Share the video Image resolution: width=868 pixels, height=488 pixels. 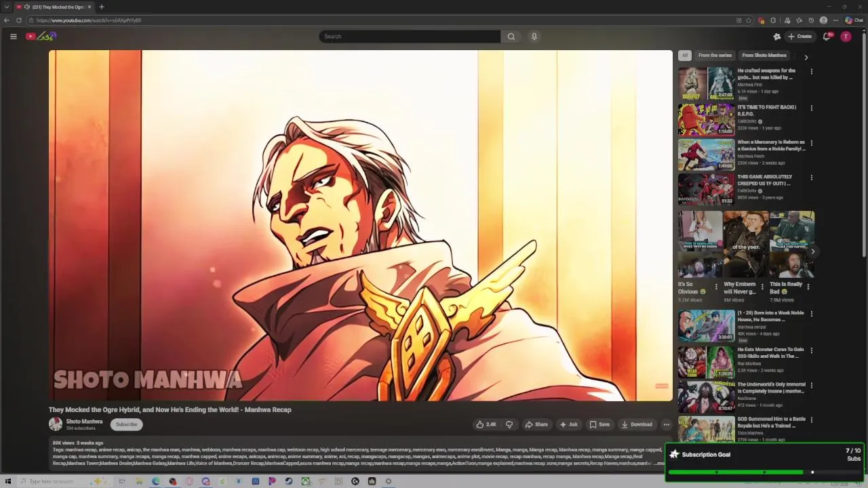coord(536,424)
